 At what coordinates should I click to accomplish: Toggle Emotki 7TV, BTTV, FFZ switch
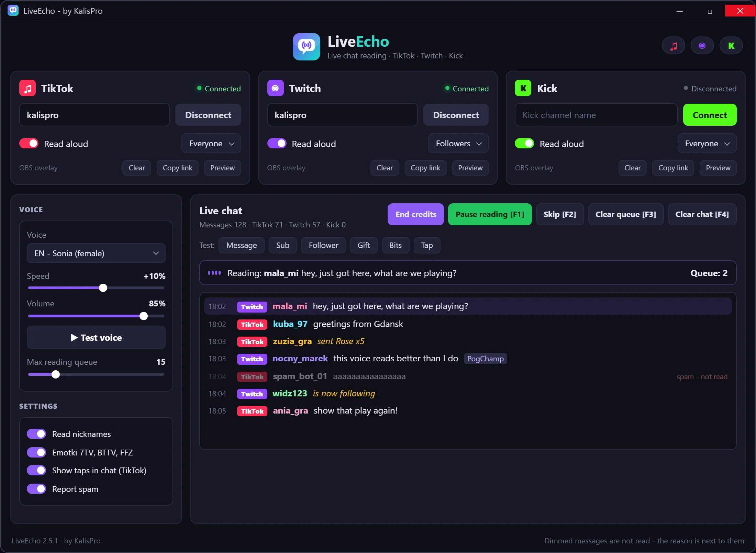pyautogui.click(x=36, y=453)
